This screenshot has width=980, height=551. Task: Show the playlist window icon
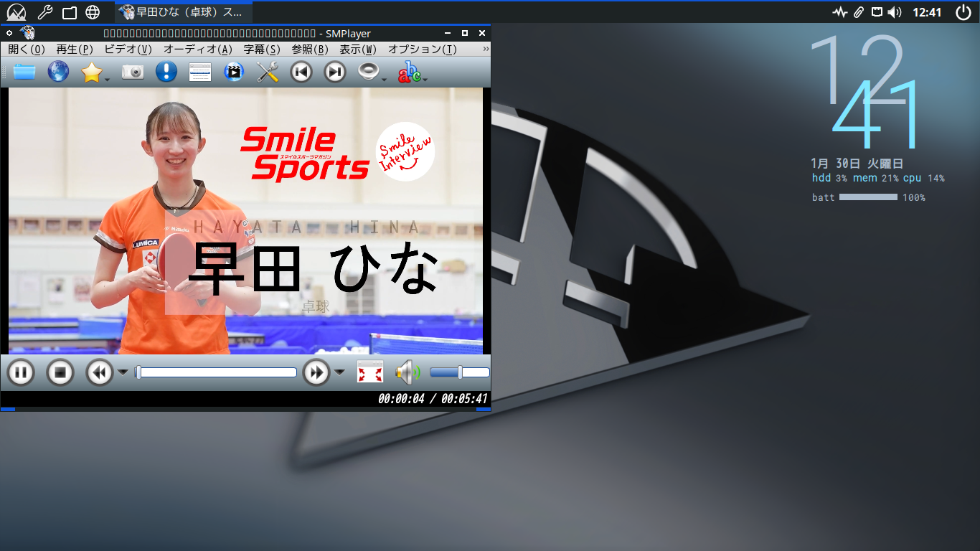[200, 72]
